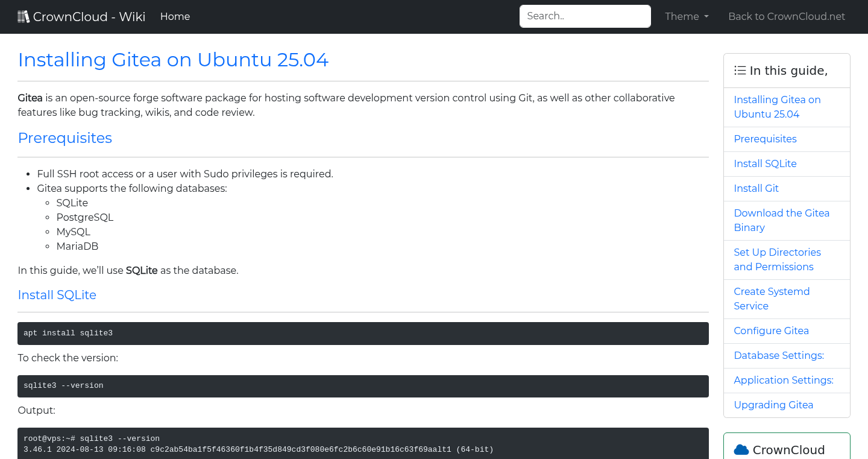Screen dimensions: 868x459
Task: Open the 'Configure Gitea' sidebar entry
Action: [771, 331]
